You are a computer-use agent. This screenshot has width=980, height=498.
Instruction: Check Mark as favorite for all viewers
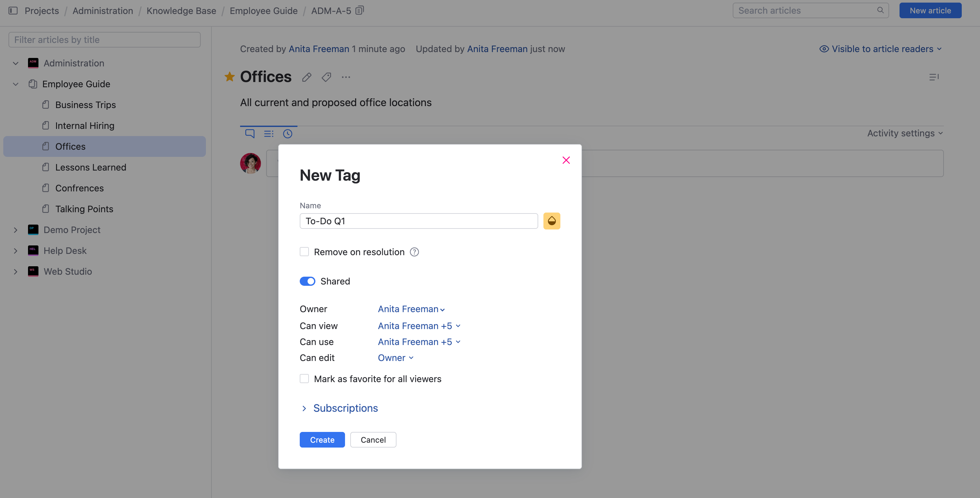(x=304, y=378)
